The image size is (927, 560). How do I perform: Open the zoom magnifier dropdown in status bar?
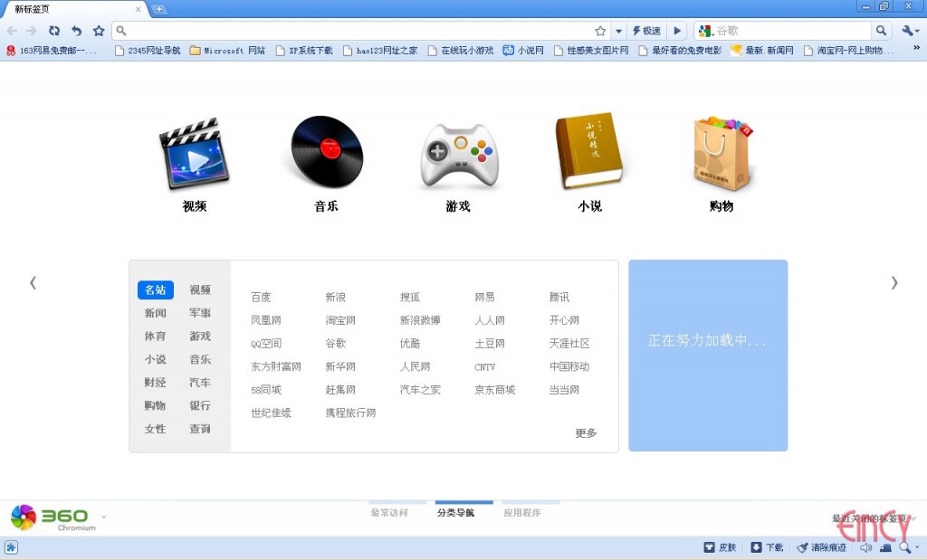(908, 547)
